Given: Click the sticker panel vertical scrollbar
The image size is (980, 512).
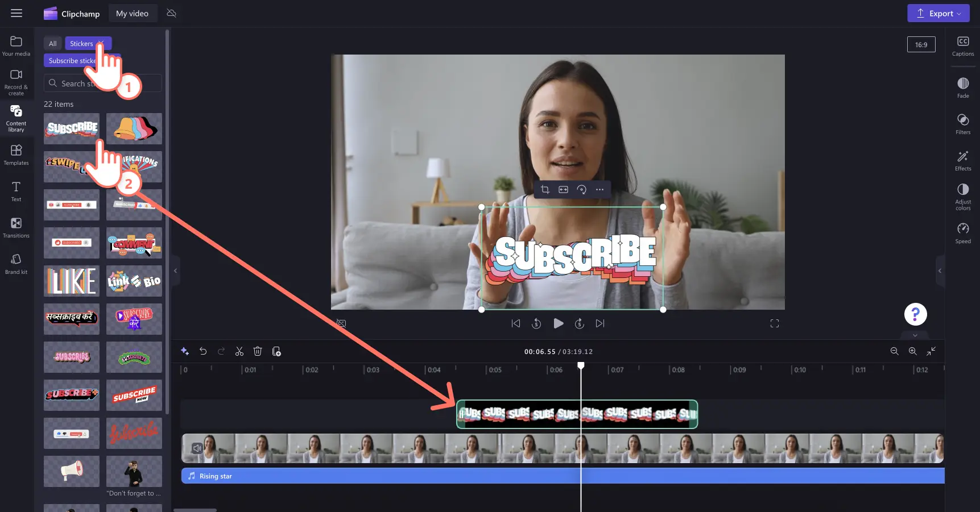Looking at the screenshot, I should point(167,222).
